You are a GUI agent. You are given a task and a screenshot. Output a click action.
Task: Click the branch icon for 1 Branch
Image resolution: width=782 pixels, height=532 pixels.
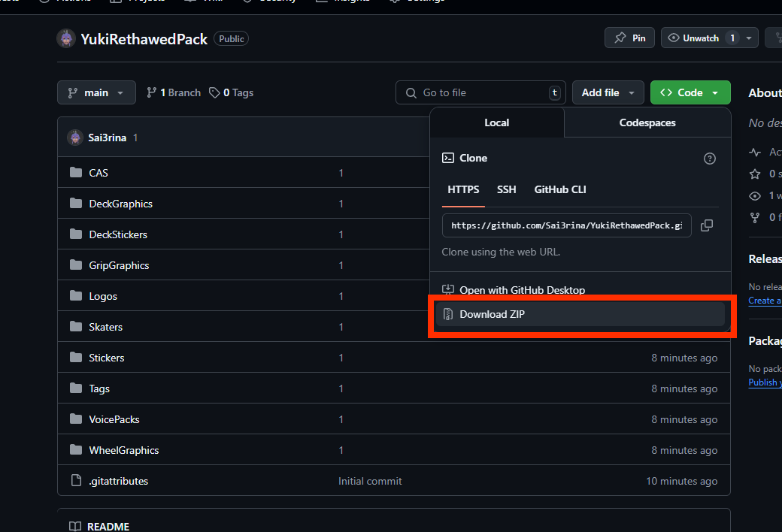pyautogui.click(x=152, y=93)
